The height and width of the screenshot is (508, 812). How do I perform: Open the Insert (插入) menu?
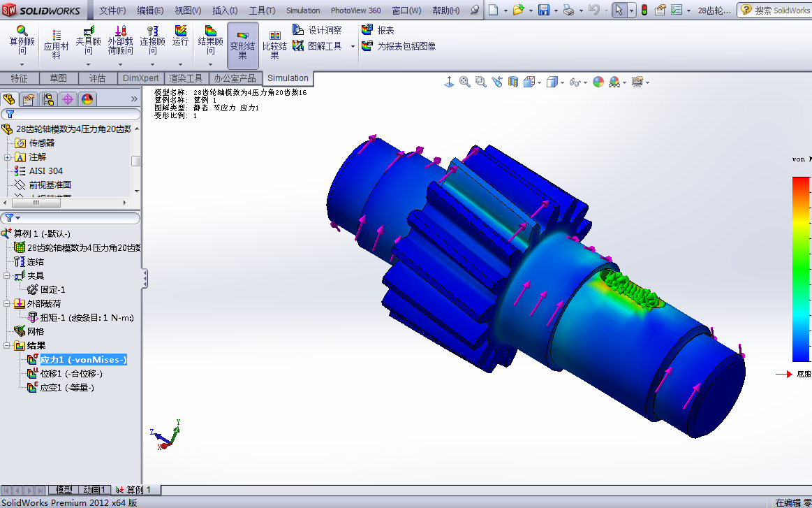click(225, 10)
